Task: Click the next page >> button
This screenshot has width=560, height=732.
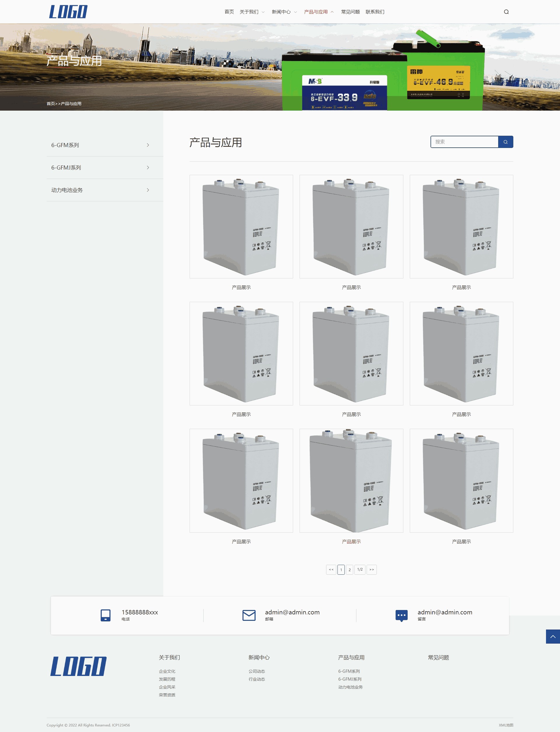Action: tap(371, 570)
